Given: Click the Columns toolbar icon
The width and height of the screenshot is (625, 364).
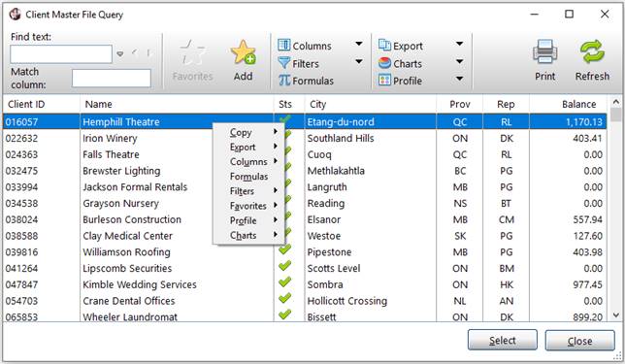Looking at the screenshot, I should click(x=283, y=45).
